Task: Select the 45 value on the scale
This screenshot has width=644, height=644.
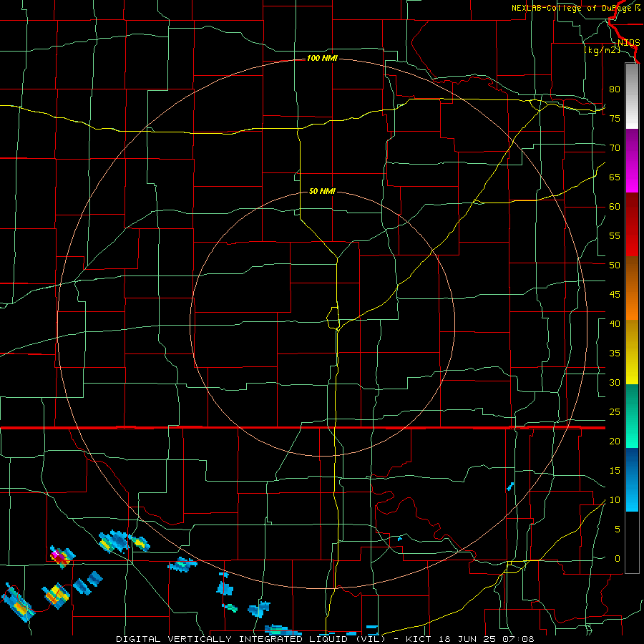Action: point(615,295)
